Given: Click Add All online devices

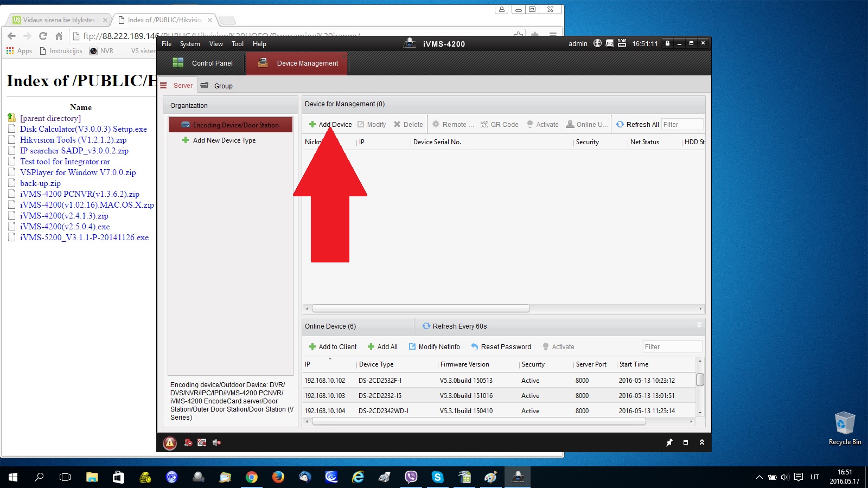Looking at the screenshot, I should (382, 347).
